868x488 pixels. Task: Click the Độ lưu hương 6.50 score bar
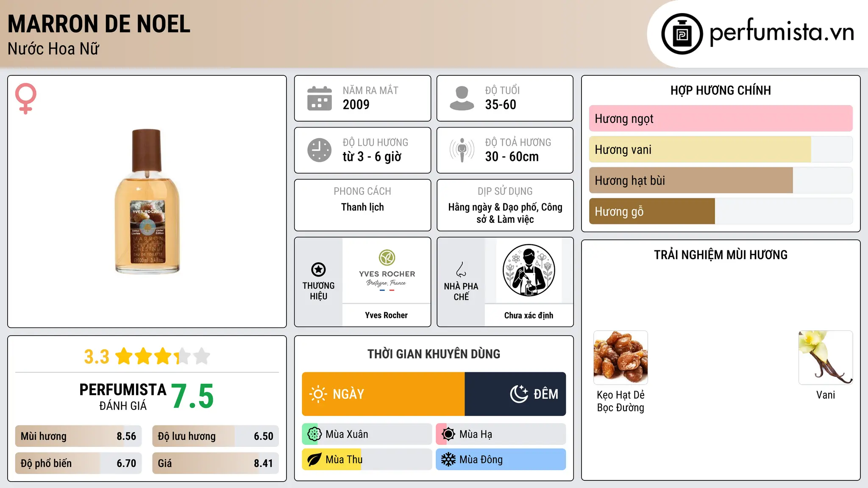coord(216,436)
